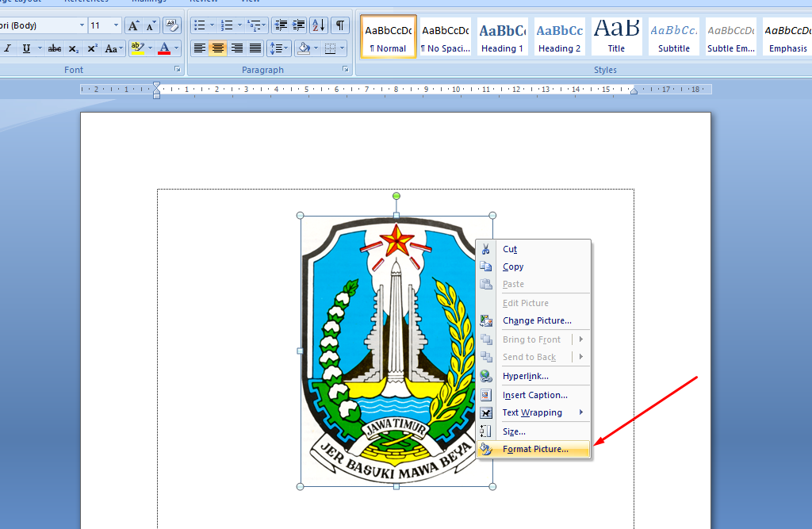This screenshot has height=529, width=812.
Task: Align text to the right
Action: [x=236, y=48]
